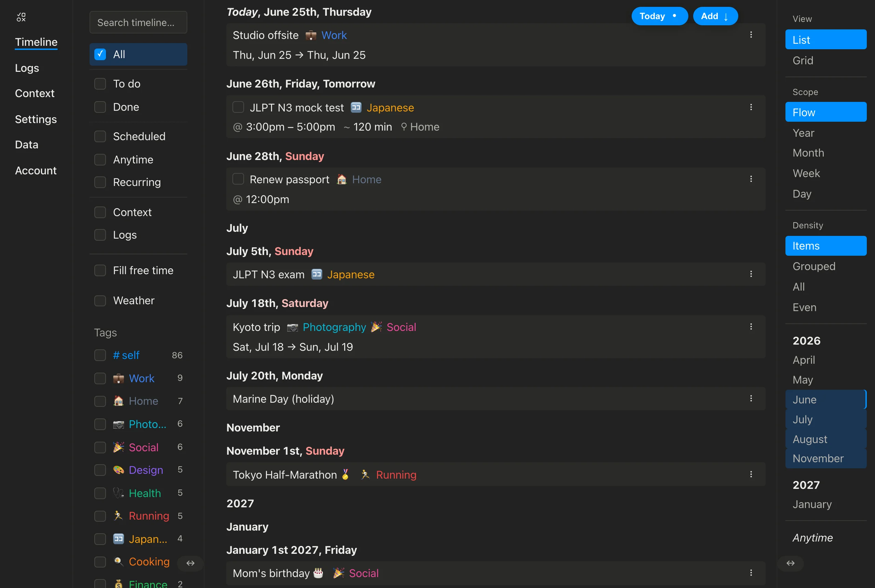This screenshot has width=875, height=588.
Task: Click the frying pan icon beside Cooking tag
Action: pyautogui.click(x=119, y=561)
